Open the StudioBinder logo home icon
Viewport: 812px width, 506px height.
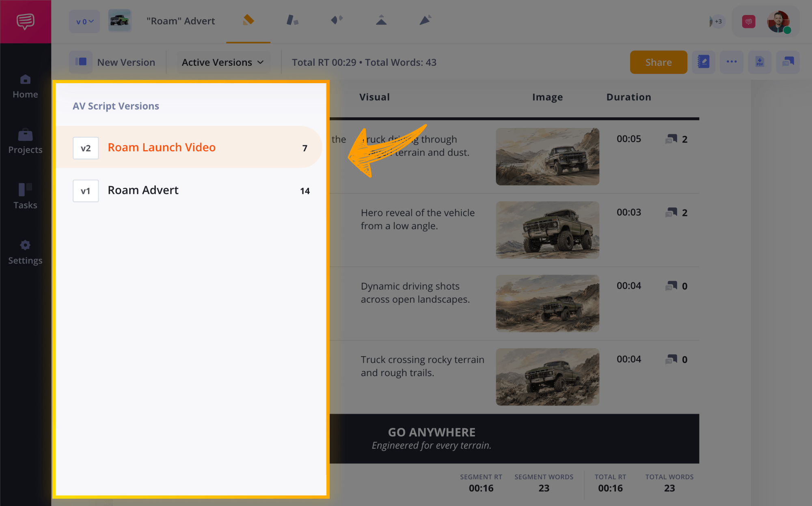click(x=25, y=21)
